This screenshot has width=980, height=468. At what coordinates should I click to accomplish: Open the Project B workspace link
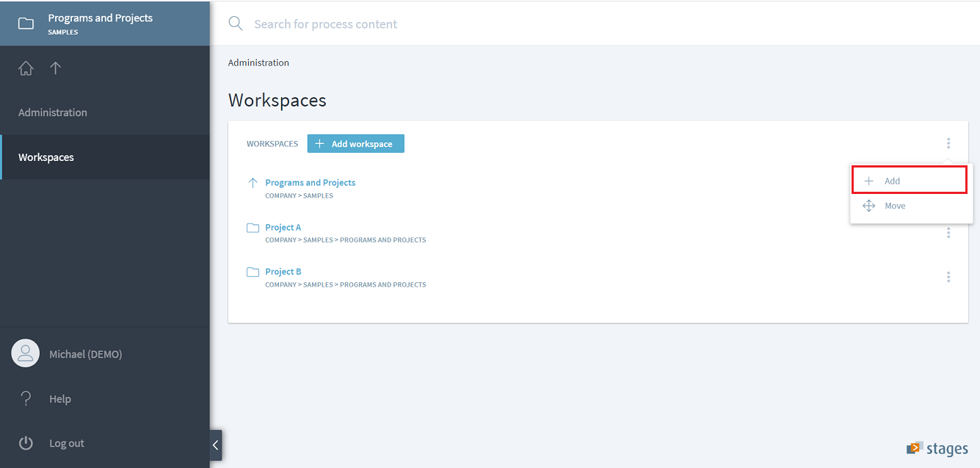tap(283, 272)
